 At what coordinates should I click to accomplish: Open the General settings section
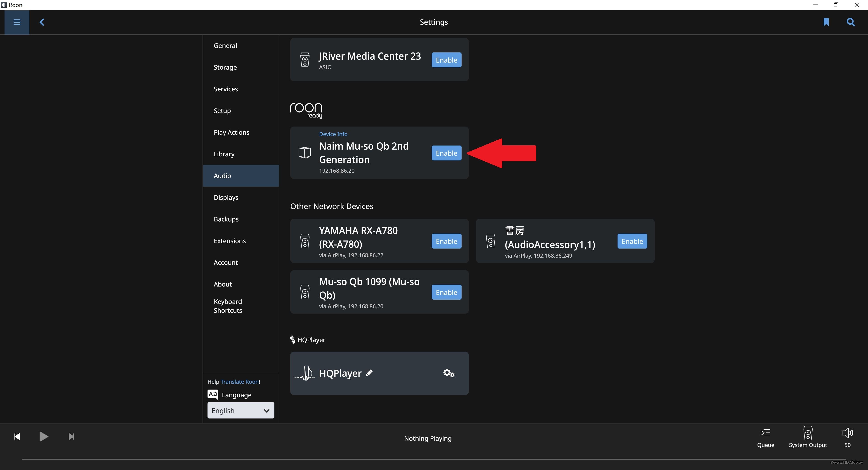pyautogui.click(x=225, y=45)
